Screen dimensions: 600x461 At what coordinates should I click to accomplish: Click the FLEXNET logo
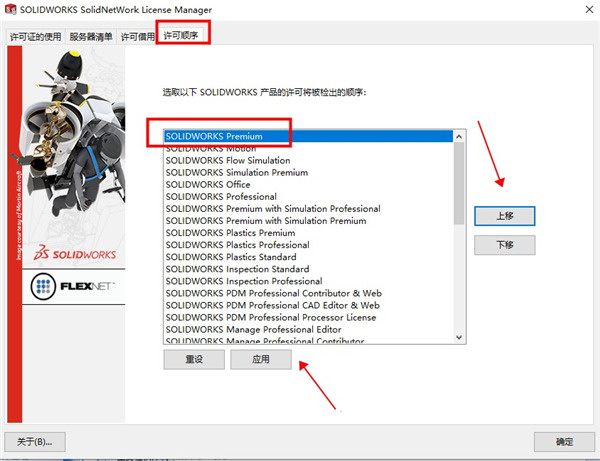[x=73, y=286]
